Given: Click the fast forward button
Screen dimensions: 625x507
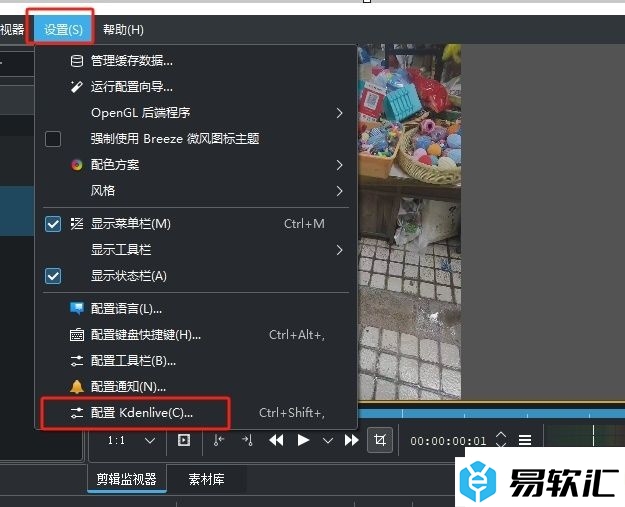Looking at the screenshot, I should pos(352,440).
